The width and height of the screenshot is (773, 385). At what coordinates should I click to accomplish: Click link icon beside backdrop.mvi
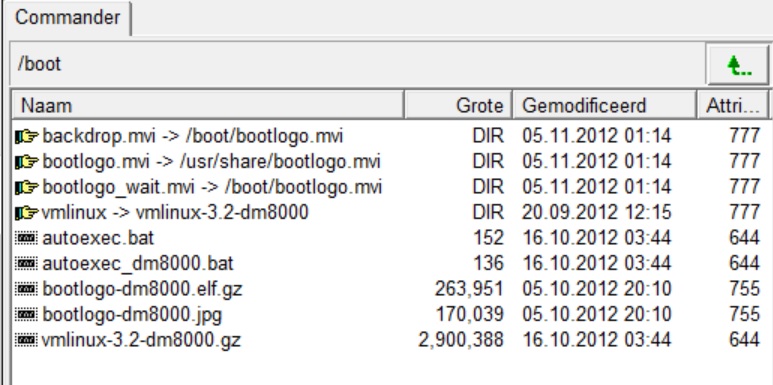coord(27,137)
